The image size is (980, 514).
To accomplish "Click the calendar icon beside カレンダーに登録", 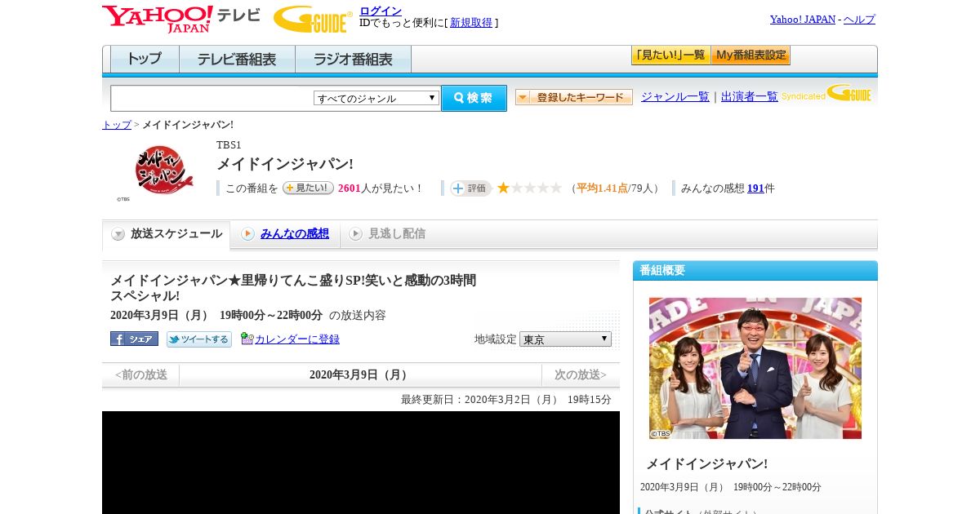I will click(247, 339).
